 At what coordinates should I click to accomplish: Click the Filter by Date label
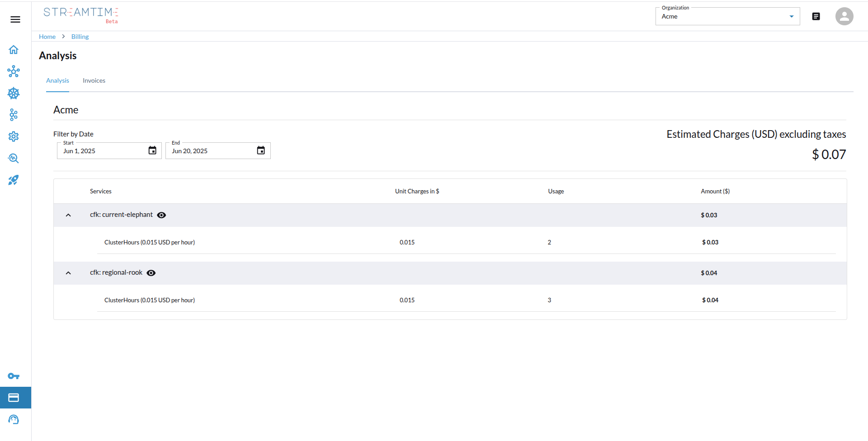(x=73, y=134)
